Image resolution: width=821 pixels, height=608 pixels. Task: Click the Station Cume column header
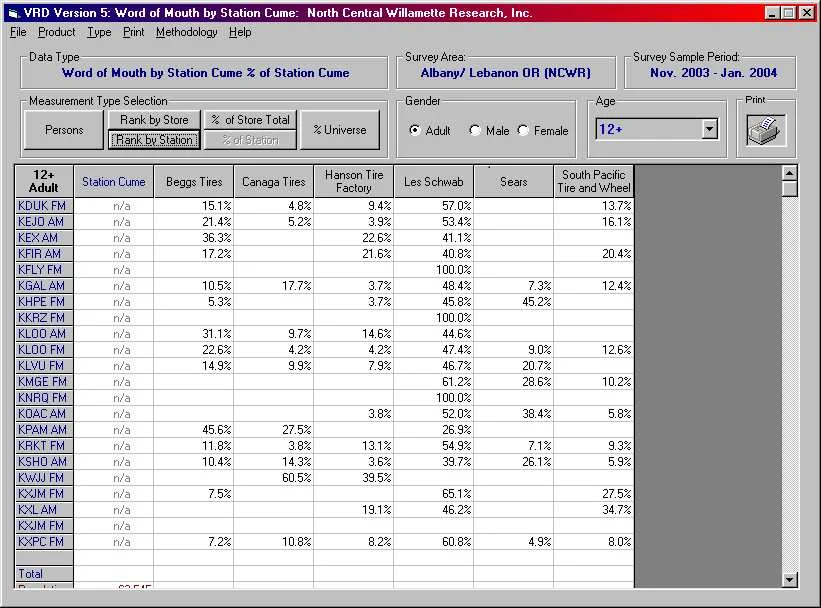click(x=114, y=181)
